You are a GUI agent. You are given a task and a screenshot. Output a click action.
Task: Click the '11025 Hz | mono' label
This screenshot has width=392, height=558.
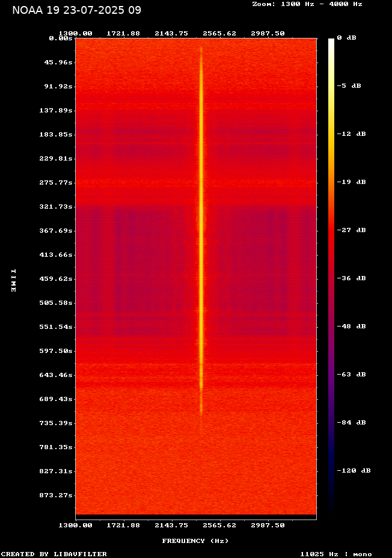click(336, 554)
